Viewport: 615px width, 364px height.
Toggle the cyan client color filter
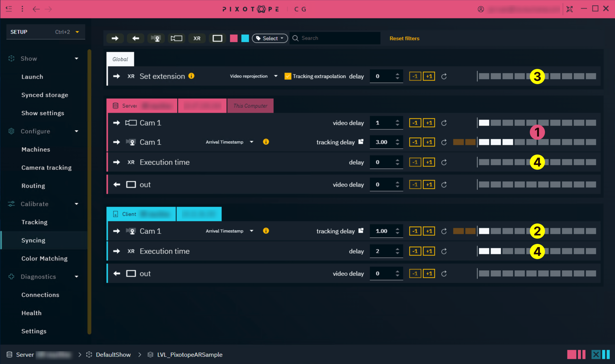tap(245, 38)
